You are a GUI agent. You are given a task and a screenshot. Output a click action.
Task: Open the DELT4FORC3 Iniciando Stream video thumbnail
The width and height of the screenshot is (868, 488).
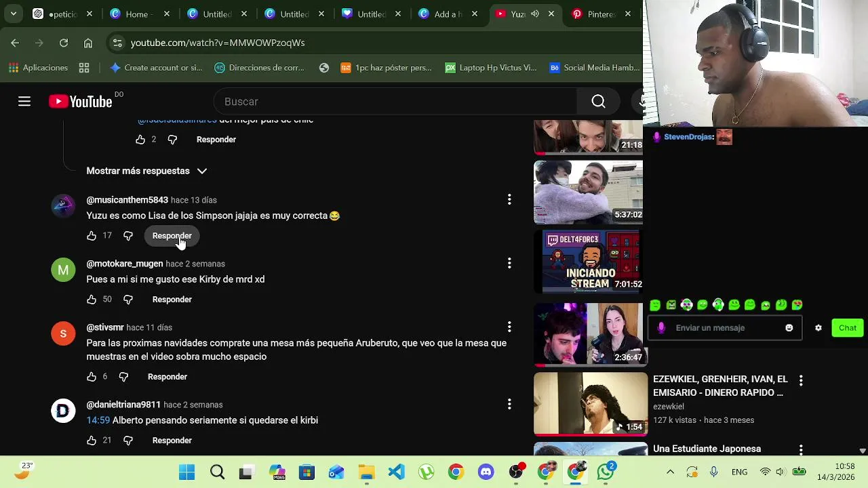[588, 262]
